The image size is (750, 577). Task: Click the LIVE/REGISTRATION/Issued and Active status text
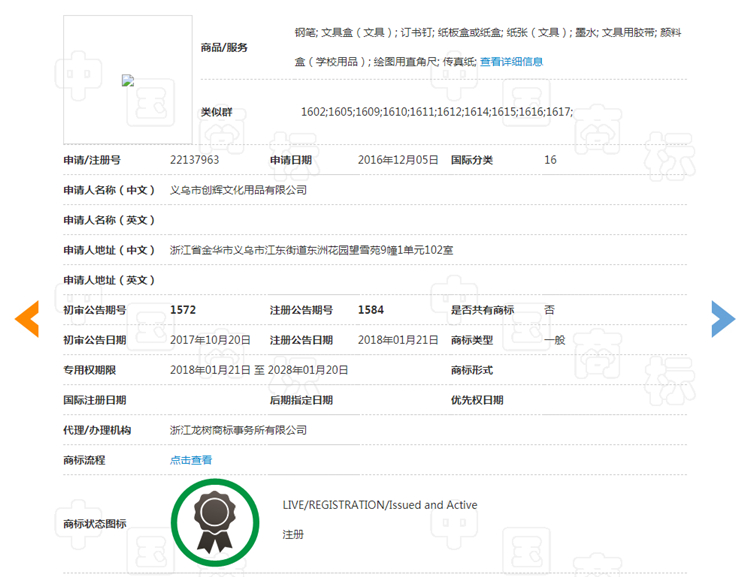pyautogui.click(x=380, y=505)
